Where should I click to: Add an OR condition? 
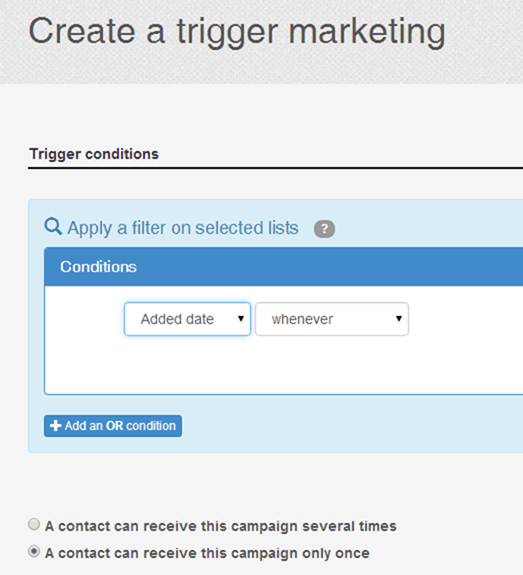tap(113, 426)
